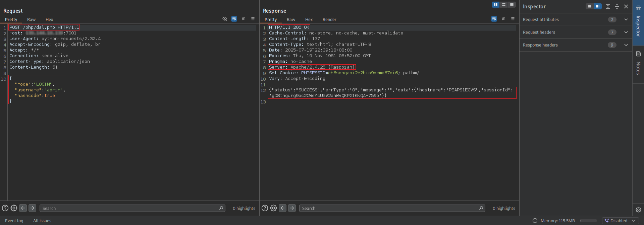Switch Inspector to left-docked layout icon
The height and width of the screenshot is (225, 644).
[590, 6]
